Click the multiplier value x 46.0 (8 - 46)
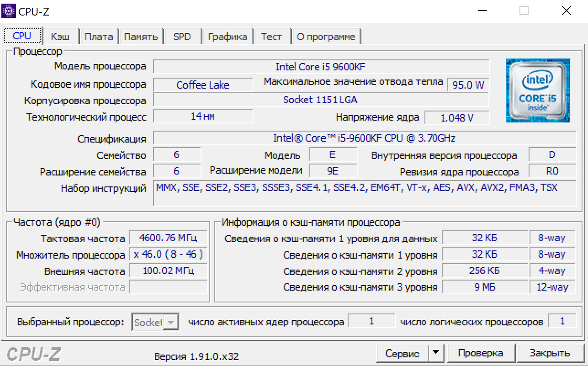 [x=168, y=254]
